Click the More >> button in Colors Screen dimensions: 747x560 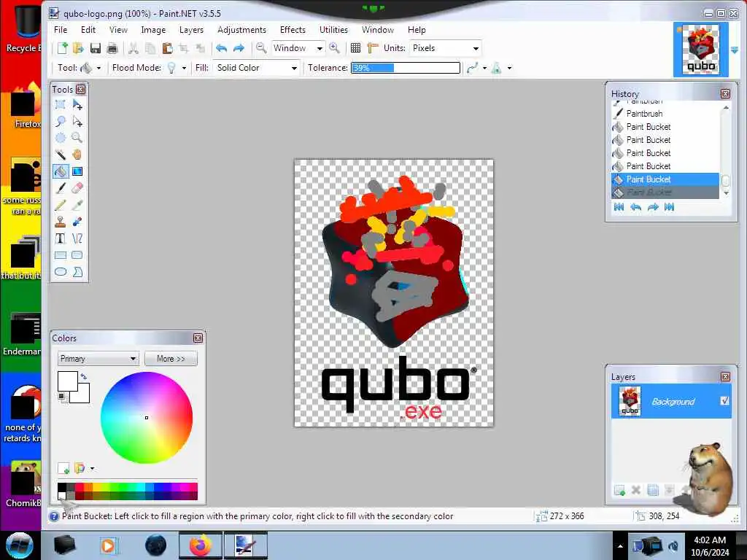point(171,359)
